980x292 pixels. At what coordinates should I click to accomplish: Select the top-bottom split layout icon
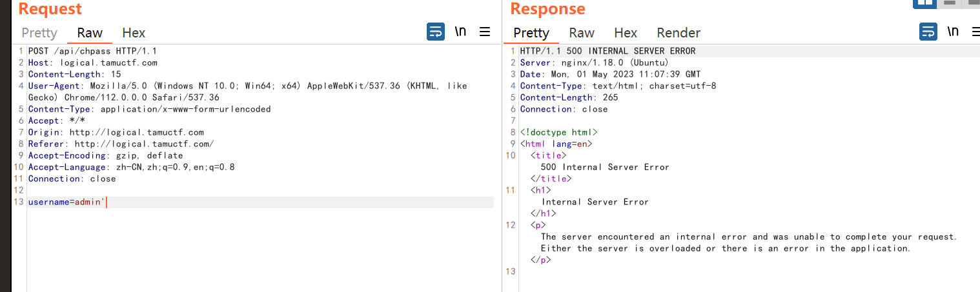(949, 3)
